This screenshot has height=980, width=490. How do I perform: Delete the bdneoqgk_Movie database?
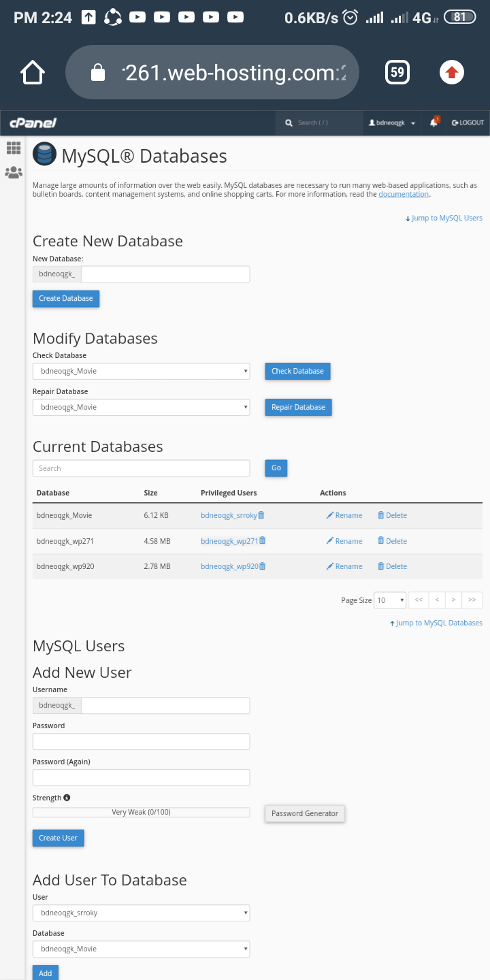392,515
